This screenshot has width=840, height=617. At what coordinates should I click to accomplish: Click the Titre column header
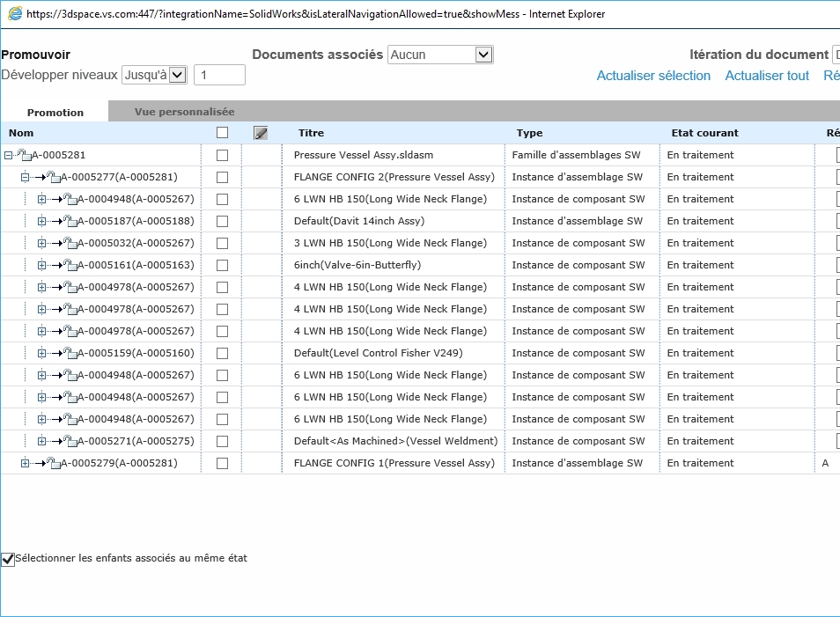pos(311,133)
